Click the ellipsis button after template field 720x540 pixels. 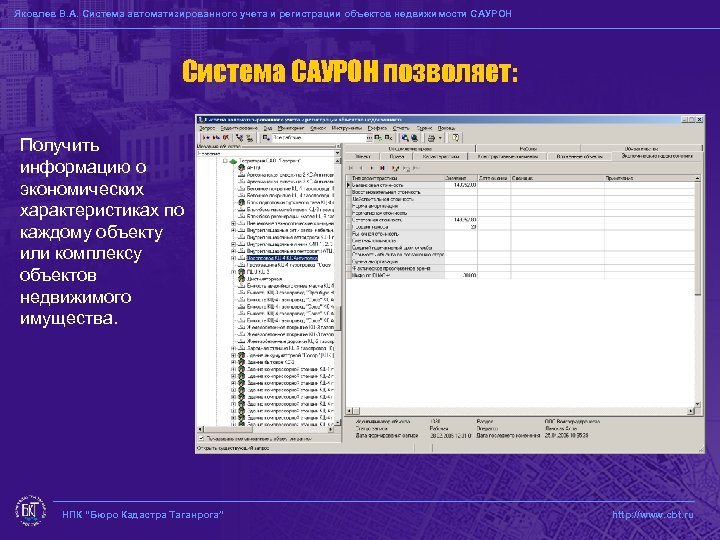369,137
